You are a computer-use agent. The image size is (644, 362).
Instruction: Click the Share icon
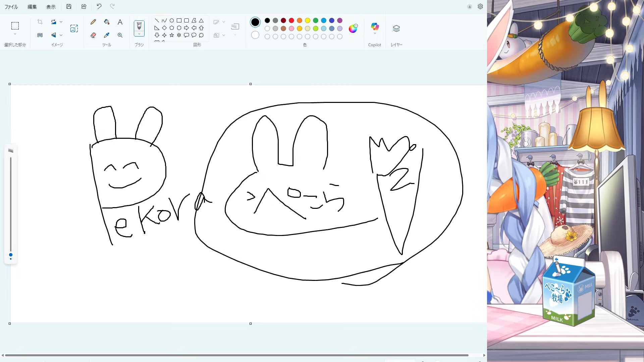(84, 6)
